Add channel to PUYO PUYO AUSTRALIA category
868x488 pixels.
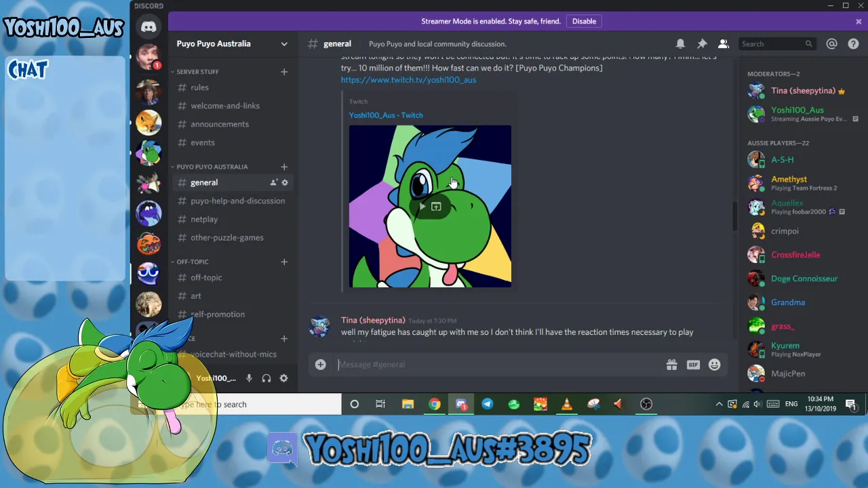coord(284,167)
